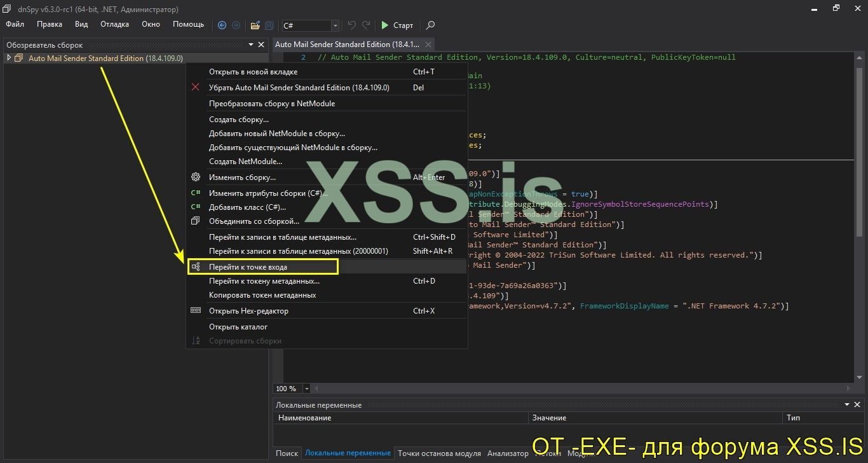Open the Точки останова модуля tab
The width and height of the screenshot is (868, 463).
439,453
